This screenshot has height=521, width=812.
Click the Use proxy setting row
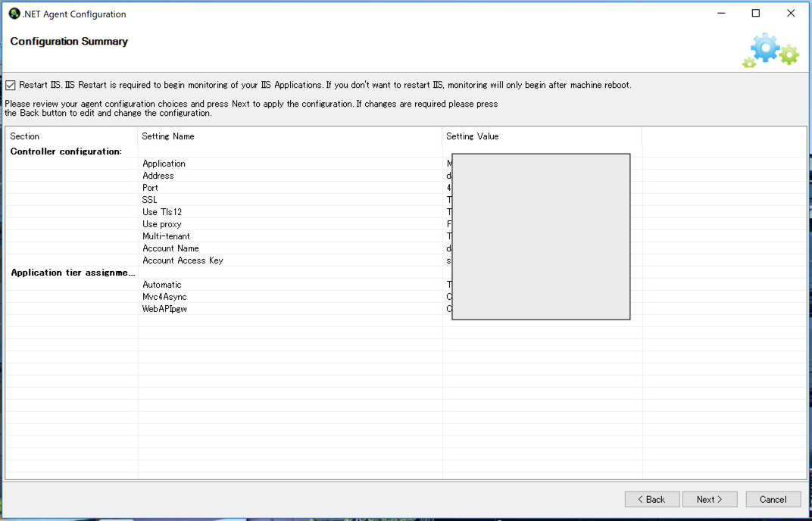pos(162,224)
